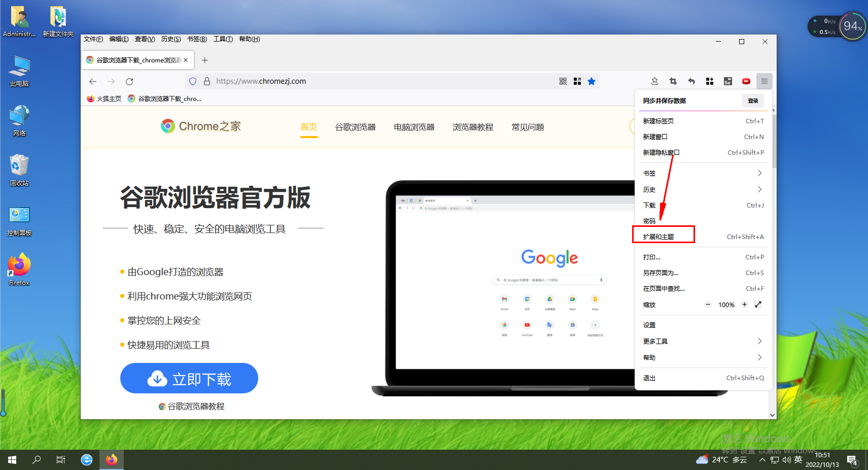Open the 工具(T) menu

[223, 39]
